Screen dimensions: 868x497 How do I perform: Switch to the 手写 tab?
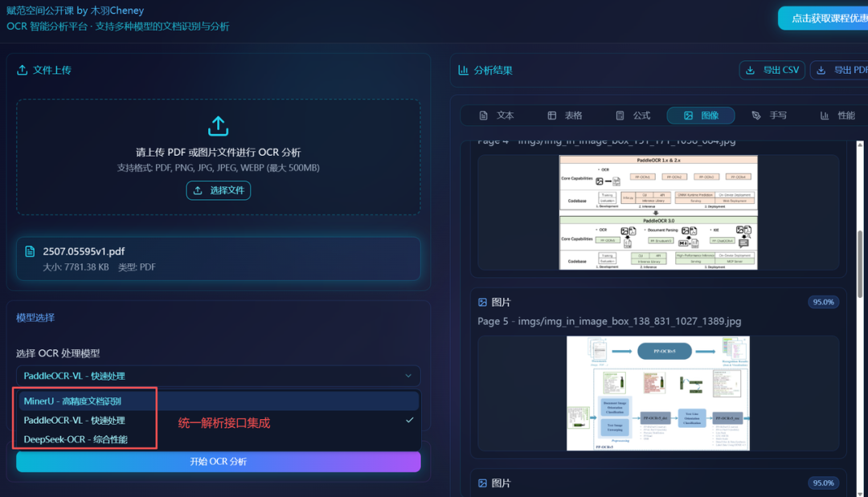[769, 115]
